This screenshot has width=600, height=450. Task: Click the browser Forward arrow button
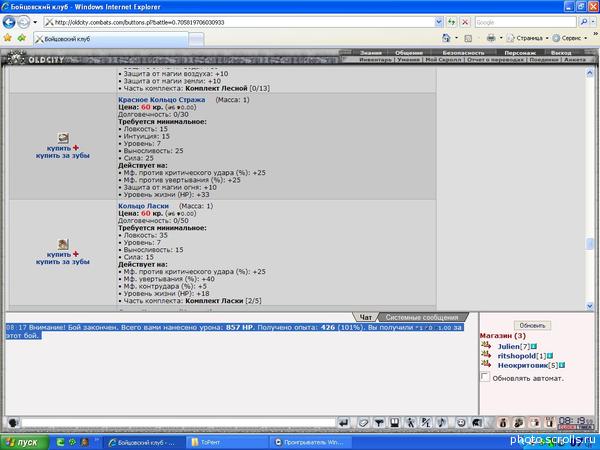(x=23, y=22)
